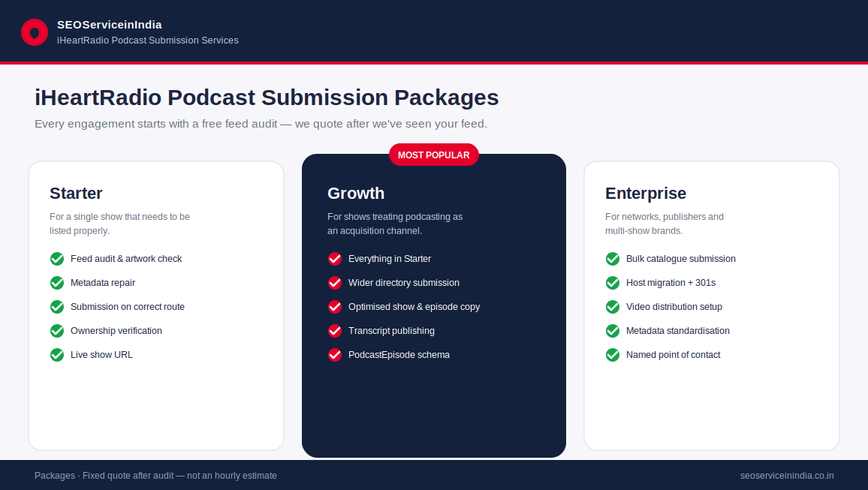
Task: Click the text Transcript publishing
Action: click(391, 331)
